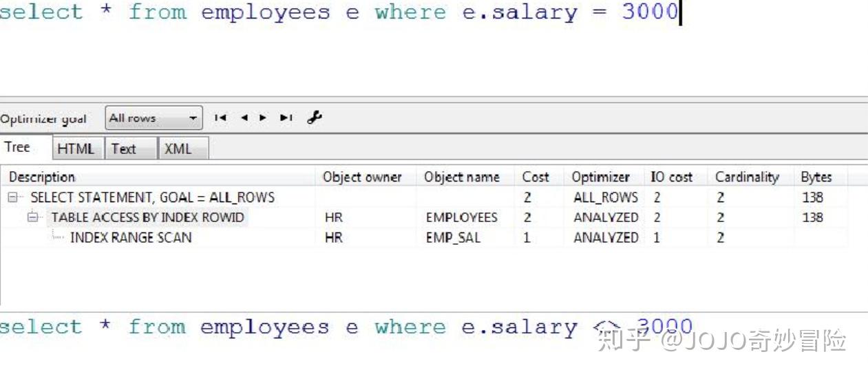Go to last operation arrow icon
This screenshot has width=868, height=374.
pyautogui.click(x=286, y=118)
